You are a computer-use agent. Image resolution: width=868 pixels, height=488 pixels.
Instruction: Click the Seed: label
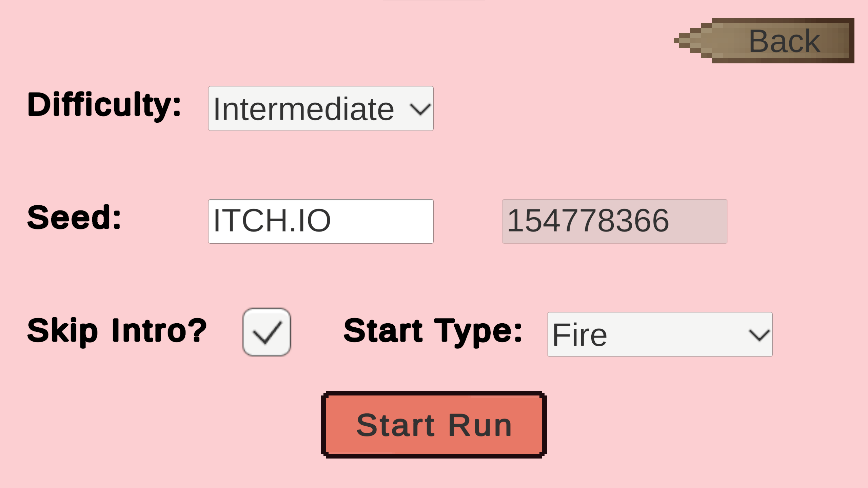(74, 217)
